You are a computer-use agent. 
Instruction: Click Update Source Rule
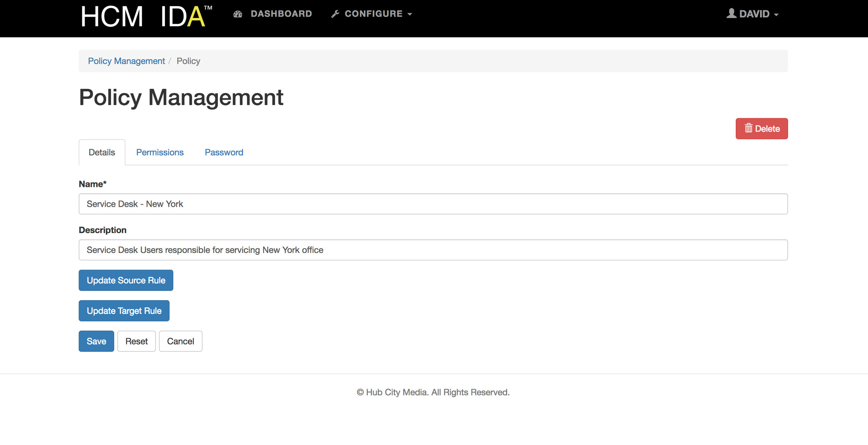pyautogui.click(x=126, y=280)
